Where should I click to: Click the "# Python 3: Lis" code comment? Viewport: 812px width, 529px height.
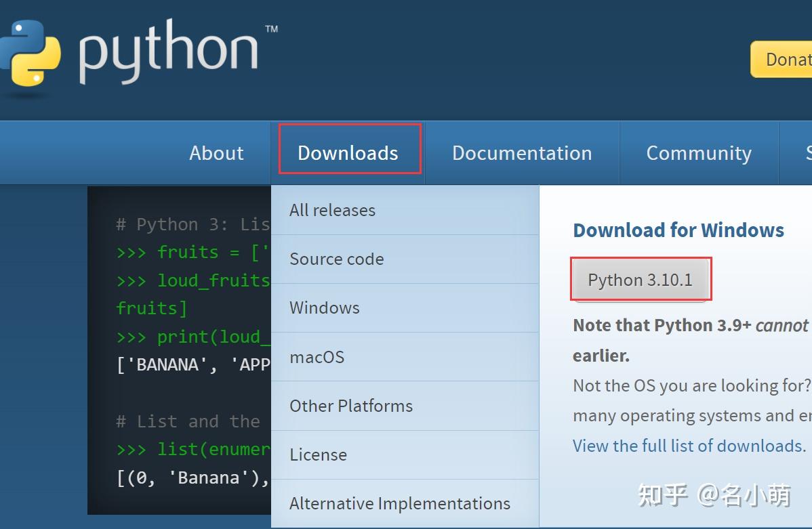[193, 224]
